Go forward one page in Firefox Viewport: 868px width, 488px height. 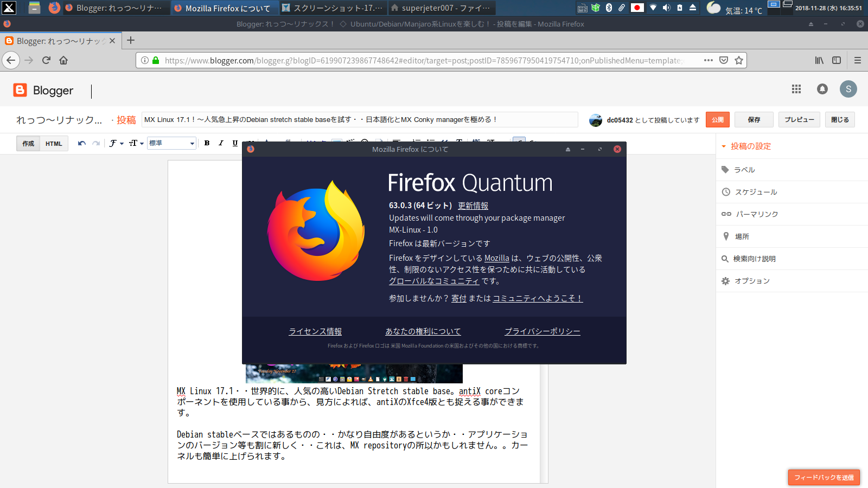29,60
